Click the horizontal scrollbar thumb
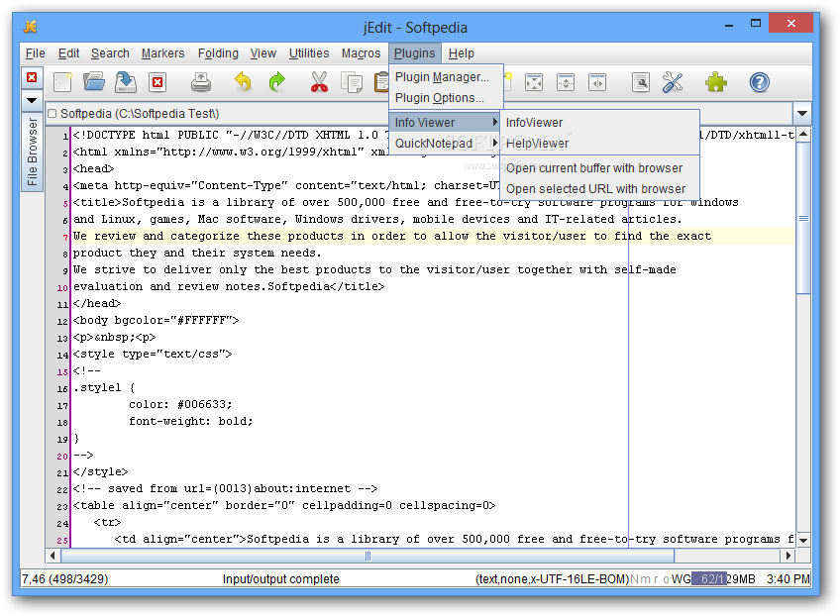The width and height of the screenshot is (840, 616). coord(367,556)
